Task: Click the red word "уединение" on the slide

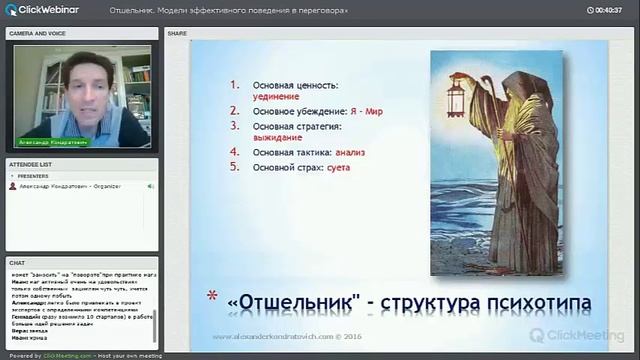Action: coord(276,97)
